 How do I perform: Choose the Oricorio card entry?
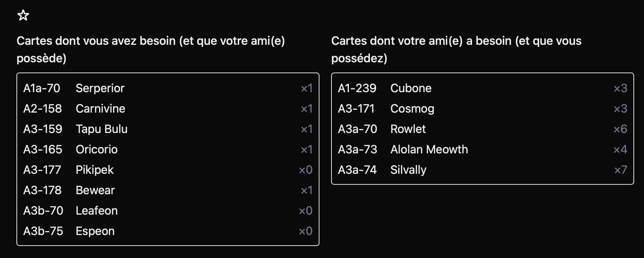click(x=96, y=149)
